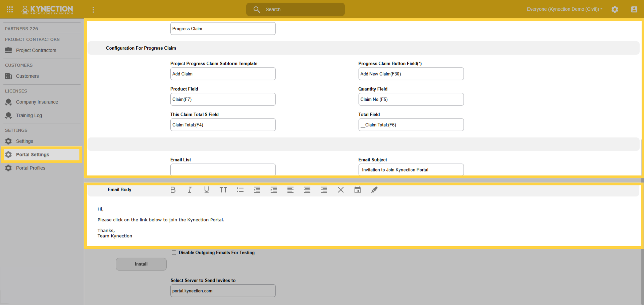Viewport: 644px width, 305px height.
Task: Click the Email Subject input field
Action: [x=411, y=169]
